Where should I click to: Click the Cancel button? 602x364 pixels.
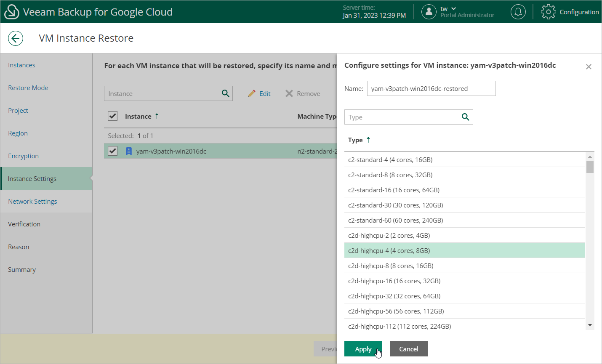click(409, 349)
